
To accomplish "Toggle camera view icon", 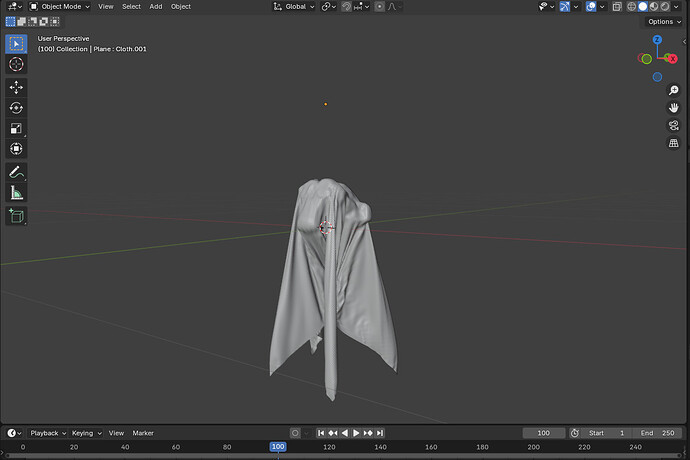I will (x=673, y=125).
